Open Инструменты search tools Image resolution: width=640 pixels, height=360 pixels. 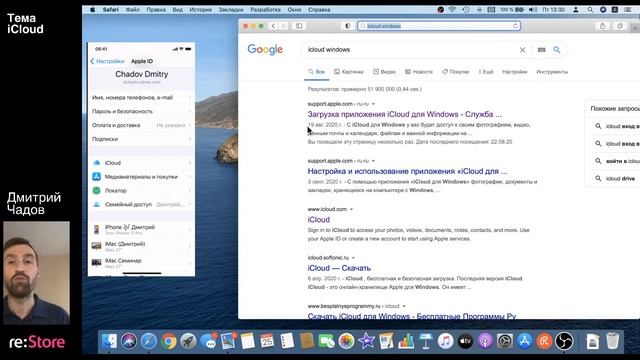[552, 72]
